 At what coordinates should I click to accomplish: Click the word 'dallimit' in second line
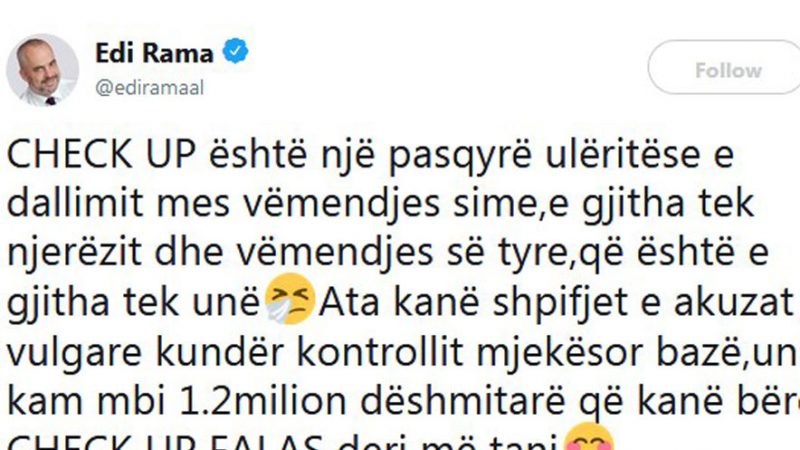click(x=75, y=204)
